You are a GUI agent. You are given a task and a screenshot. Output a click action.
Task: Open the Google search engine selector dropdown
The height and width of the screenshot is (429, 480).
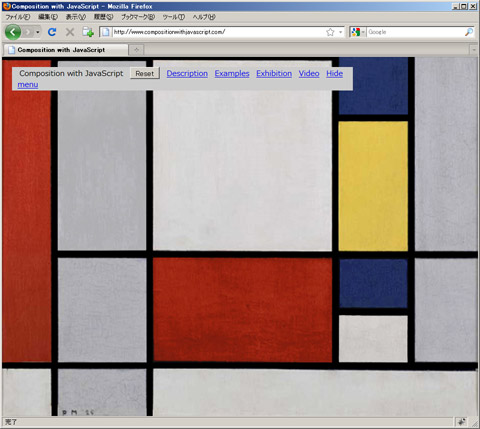point(358,32)
